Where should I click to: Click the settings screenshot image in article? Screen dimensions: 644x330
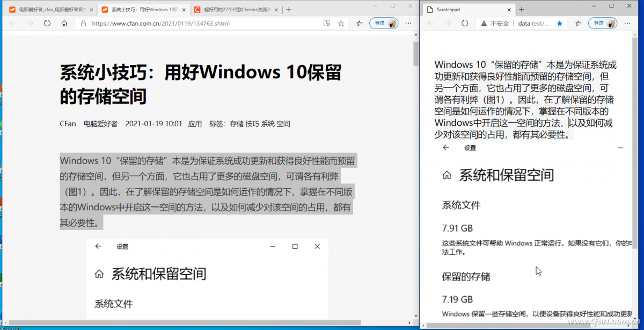[x=207, y=278]
